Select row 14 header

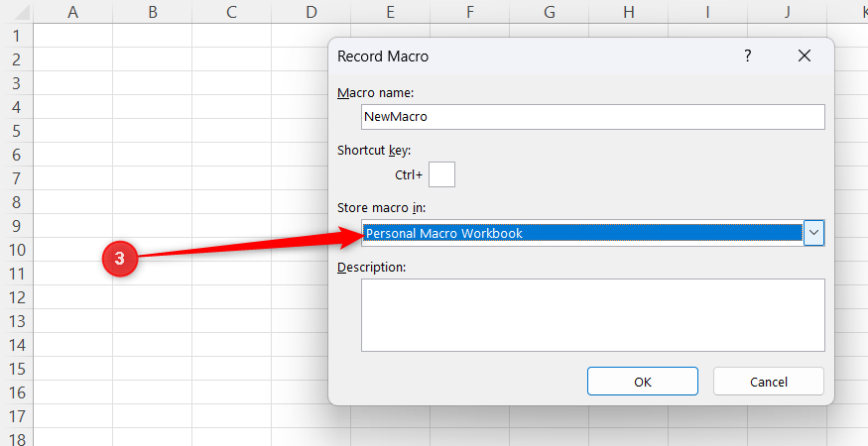pyautogui.click(x=17, y=345)
